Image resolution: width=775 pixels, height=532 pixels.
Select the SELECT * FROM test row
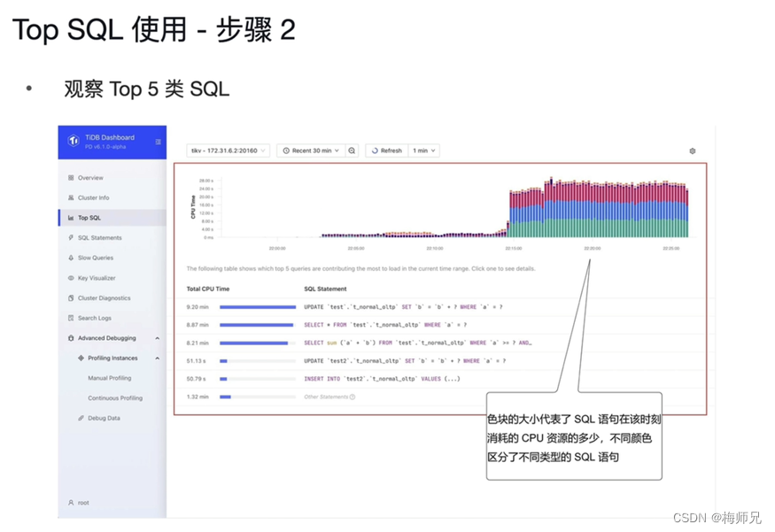tap(440, 325)
